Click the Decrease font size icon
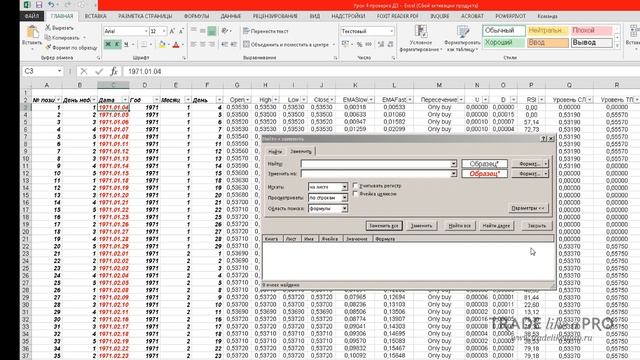640x360 pixels. tap(181, 31)
